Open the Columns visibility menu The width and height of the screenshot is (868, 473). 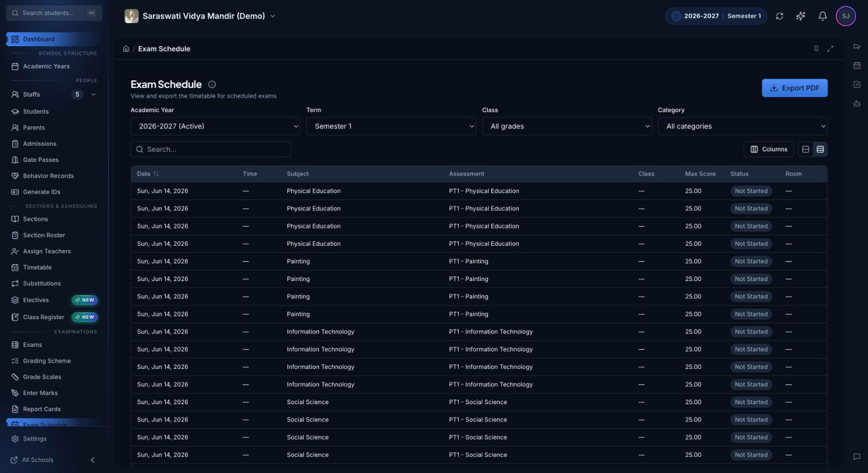769,149
